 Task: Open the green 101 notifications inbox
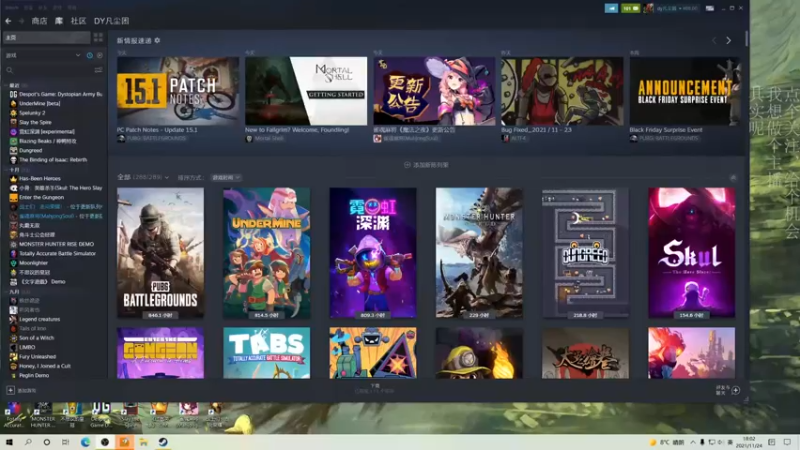click(x=631, y=8)
